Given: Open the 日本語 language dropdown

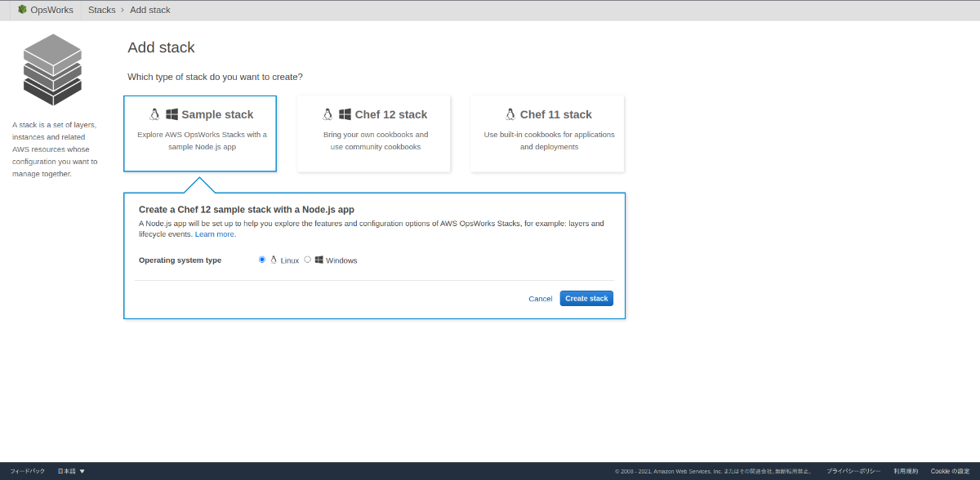Looking at the screenshot, I should 71,471.
